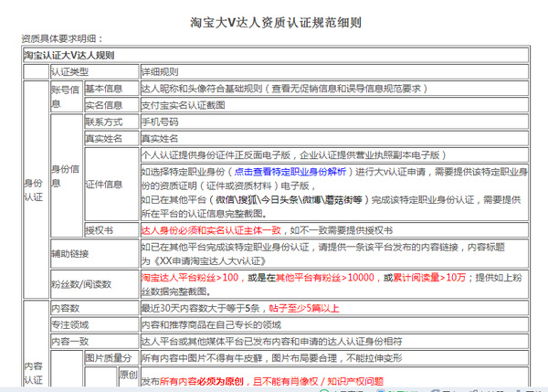Click the page title 淘宝大V达人资质认证规范细则
Screen dimensions: 548x392
pyautogui.click(x=273, y=20)
